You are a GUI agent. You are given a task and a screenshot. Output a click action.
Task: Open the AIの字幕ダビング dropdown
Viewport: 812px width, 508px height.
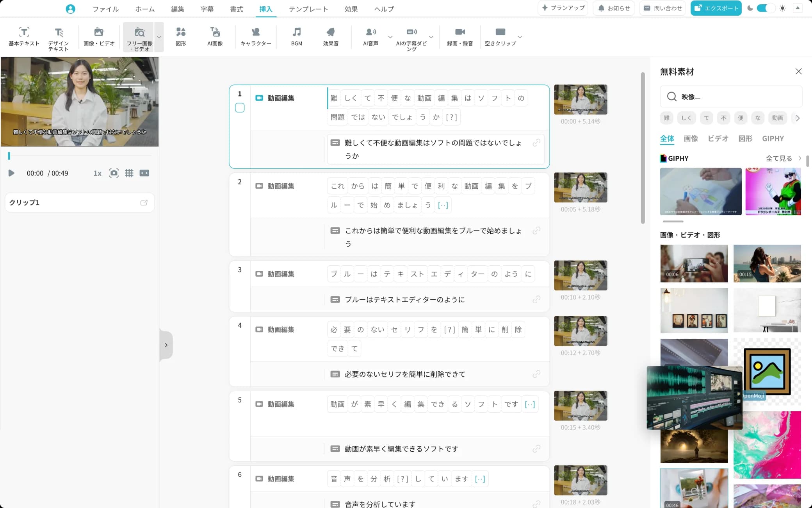tap(431, 37)
